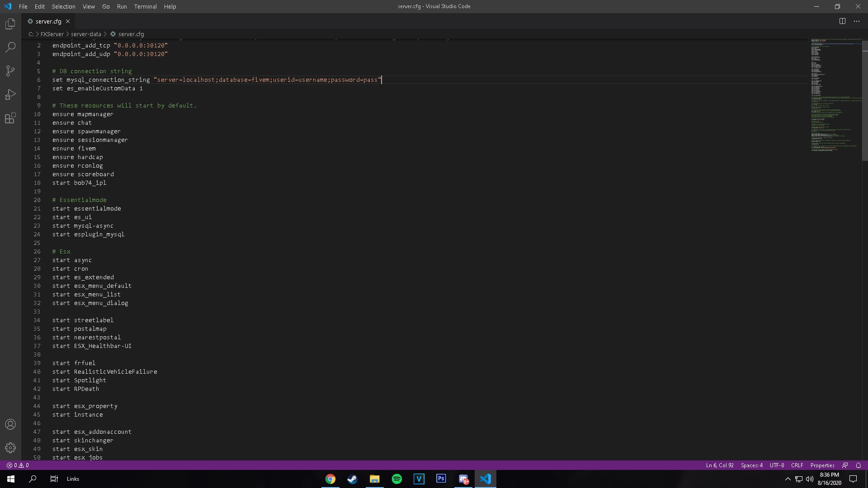868x488 pixels.
Task: Change language mode via Properties
Action: (x=822, y=465)
